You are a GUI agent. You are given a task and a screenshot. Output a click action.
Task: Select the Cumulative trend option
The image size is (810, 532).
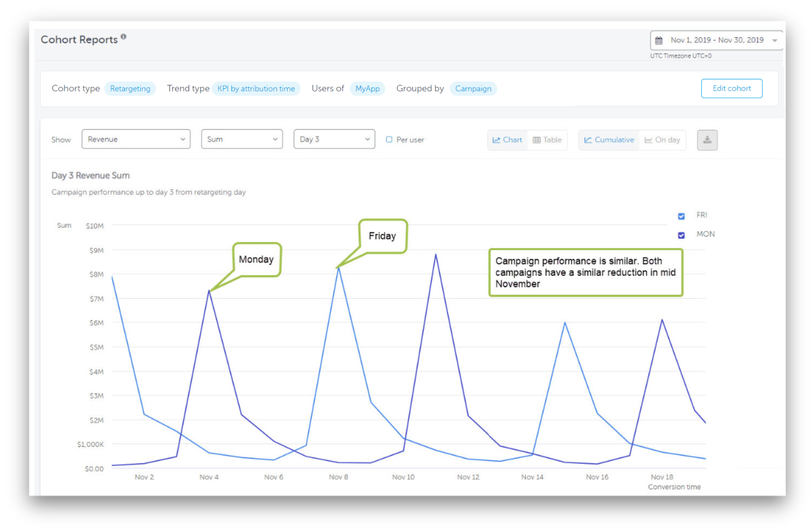[x=609, y=140]
